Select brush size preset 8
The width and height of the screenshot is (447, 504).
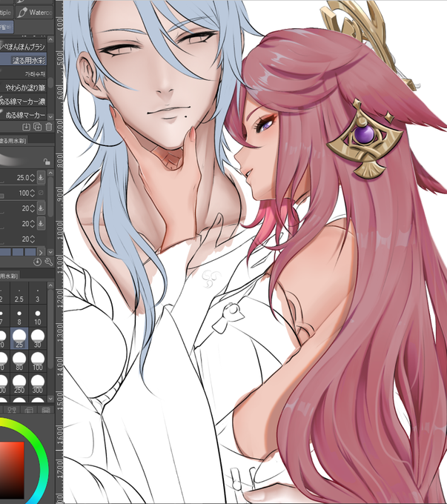[19, 316]
